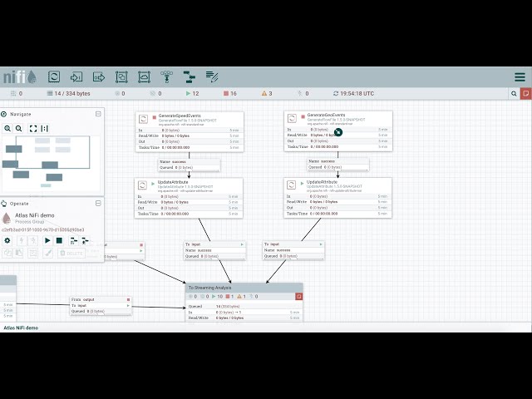Click Upload Template icon in Operate panel

click(85, 240)
